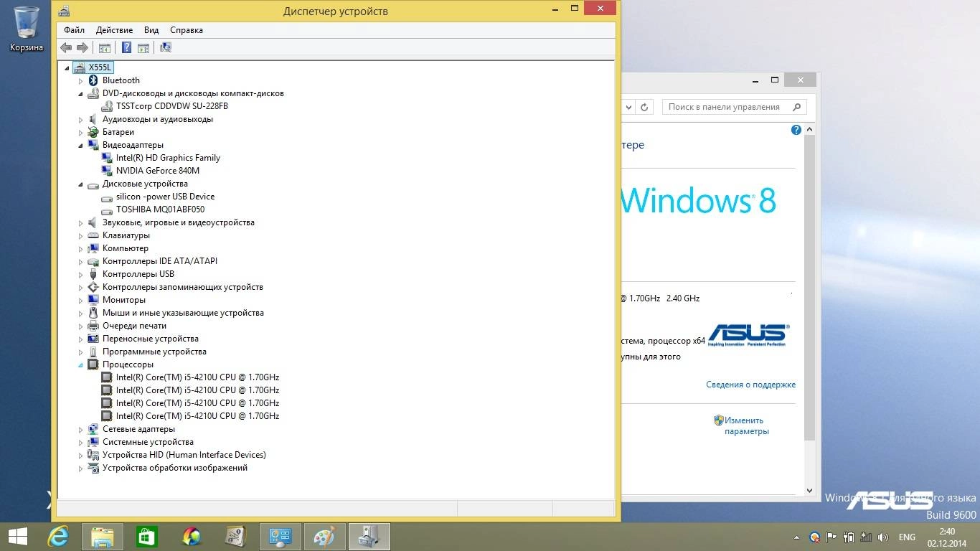Collapse the DVD-дисководы node
The image size is (980, 551).
(x=81, y=94)
